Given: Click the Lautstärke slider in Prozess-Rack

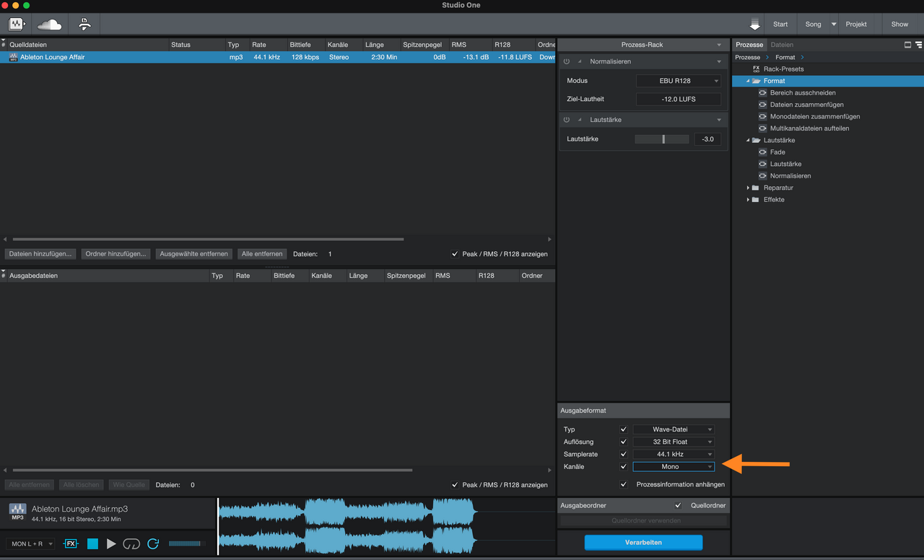Looking at the screenshot, I should (x=662, y=139).
